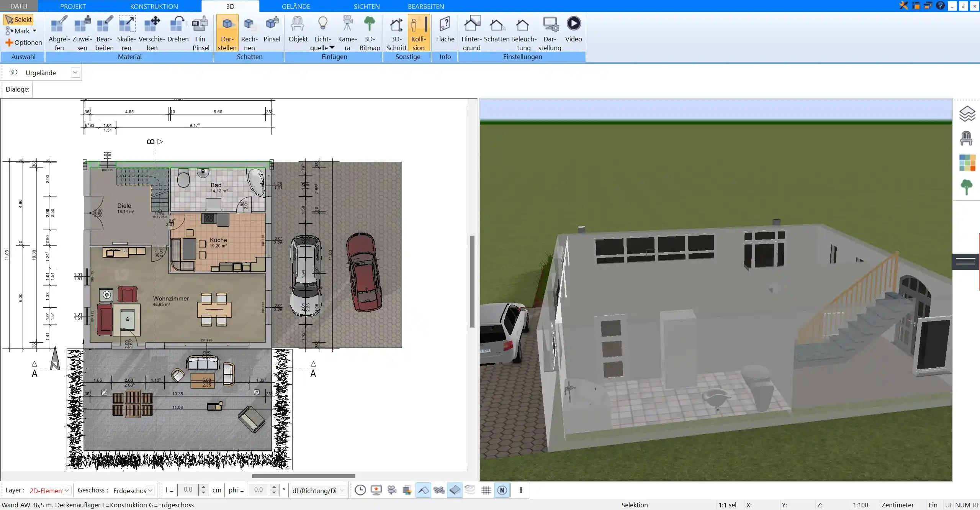The width and height of the screenshot is (980, 510).
Task: Toggle Kollision detection button
Action: [x=419, y=33]
